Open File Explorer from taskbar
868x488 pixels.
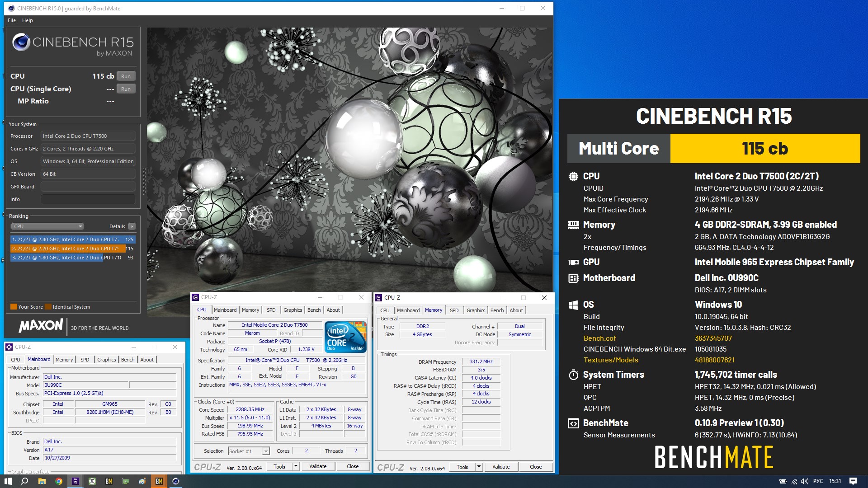coord(42,481)
